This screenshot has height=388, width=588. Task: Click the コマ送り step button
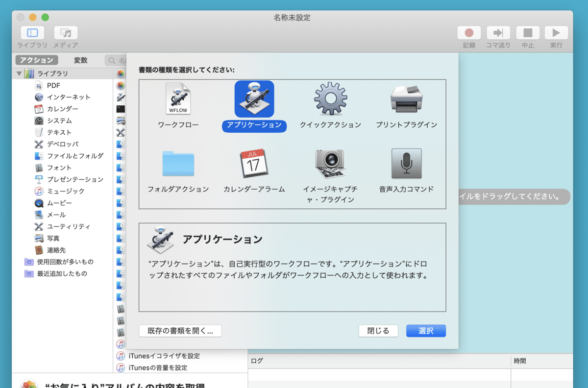coord(498,33)
